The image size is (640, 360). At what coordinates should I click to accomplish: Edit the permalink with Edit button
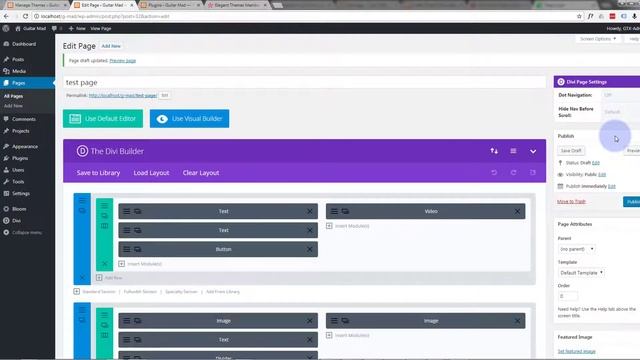click(x=164, y=96)
